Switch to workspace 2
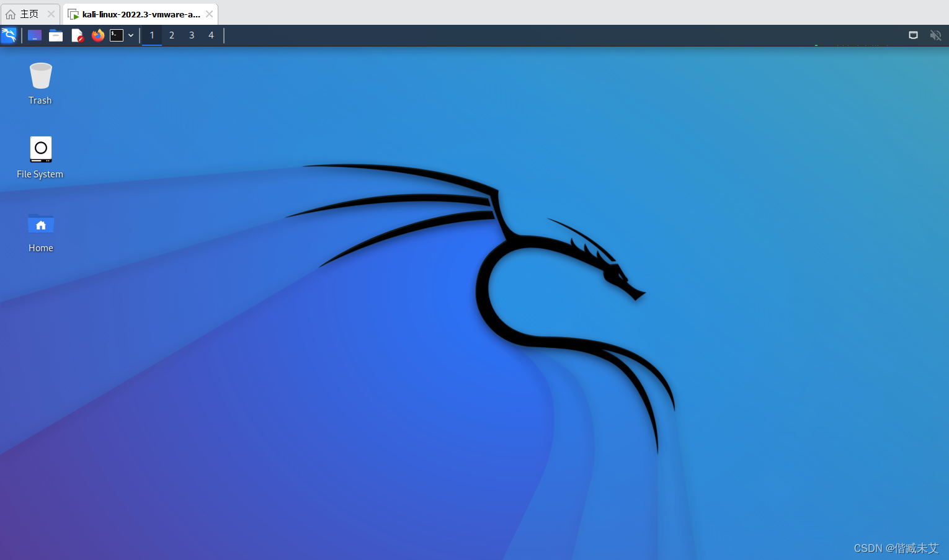This screenshot has height=560, width=949. point(171,35)
